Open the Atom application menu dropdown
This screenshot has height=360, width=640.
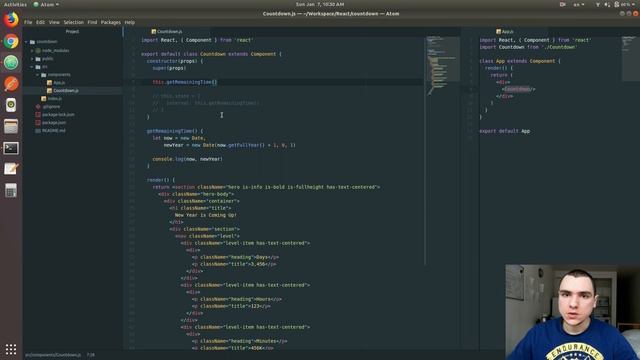point(46,4)
